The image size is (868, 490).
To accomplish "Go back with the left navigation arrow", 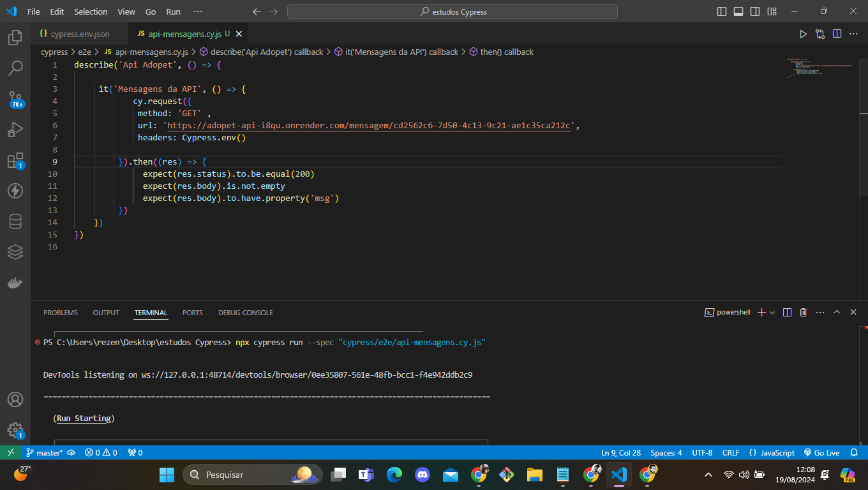I will click(x=257, y=11).
